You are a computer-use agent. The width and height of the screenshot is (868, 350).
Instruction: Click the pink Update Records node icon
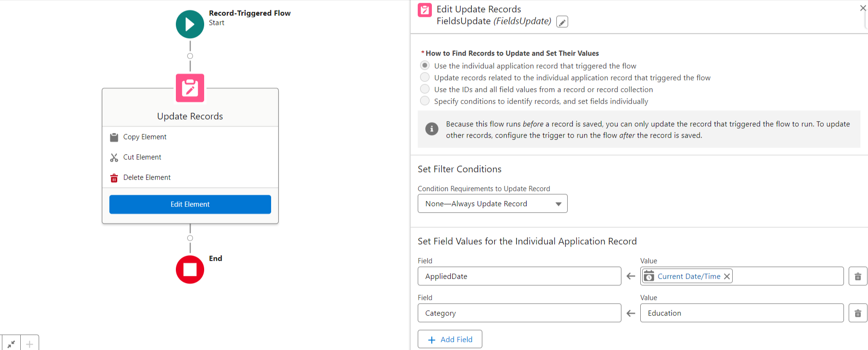(190, 88)
